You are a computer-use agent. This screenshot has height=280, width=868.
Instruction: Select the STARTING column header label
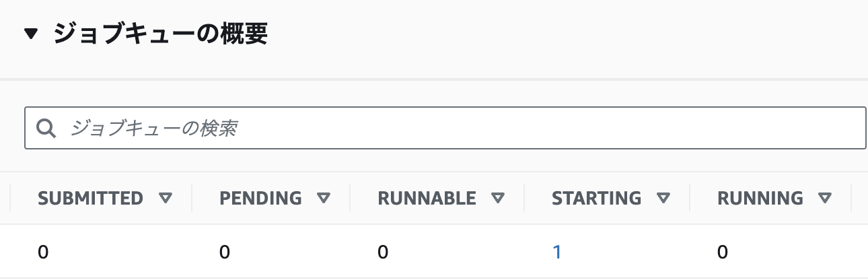pyautogui.click(x=596, y=198)
